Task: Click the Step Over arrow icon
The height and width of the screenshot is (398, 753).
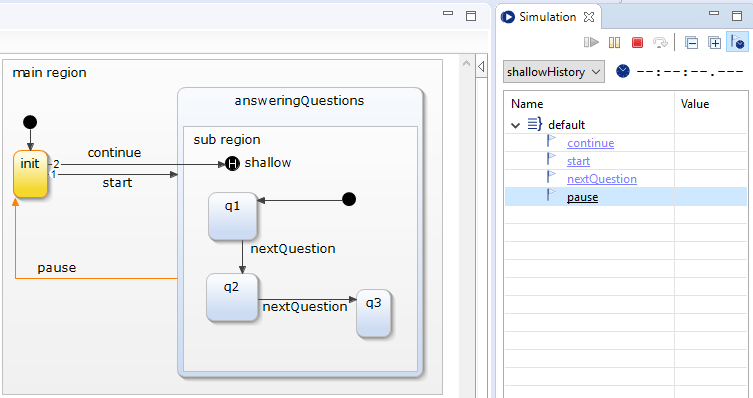Action: [660, 43]
